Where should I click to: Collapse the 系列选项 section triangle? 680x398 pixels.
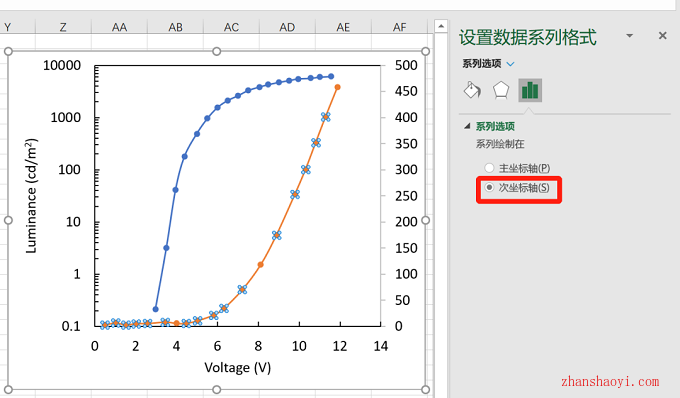pos(467,126)
